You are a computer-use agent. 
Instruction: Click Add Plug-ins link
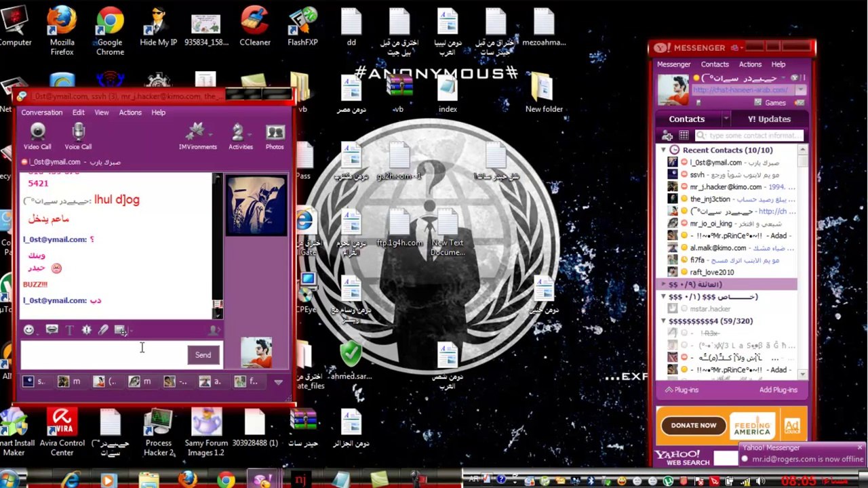(778, 390)
